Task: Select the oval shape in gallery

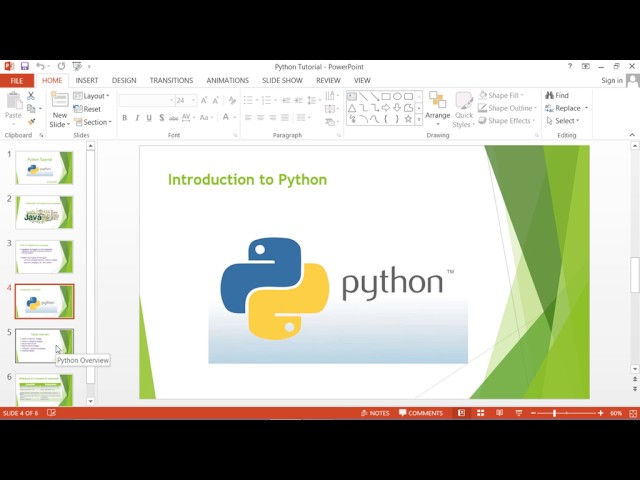Action: pos(397,97)
